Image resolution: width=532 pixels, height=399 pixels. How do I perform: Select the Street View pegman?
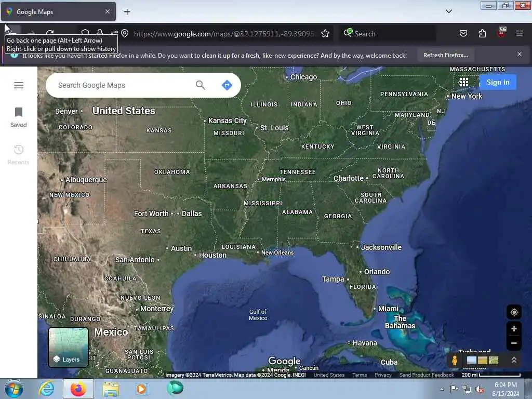click(x=455, y=361)
